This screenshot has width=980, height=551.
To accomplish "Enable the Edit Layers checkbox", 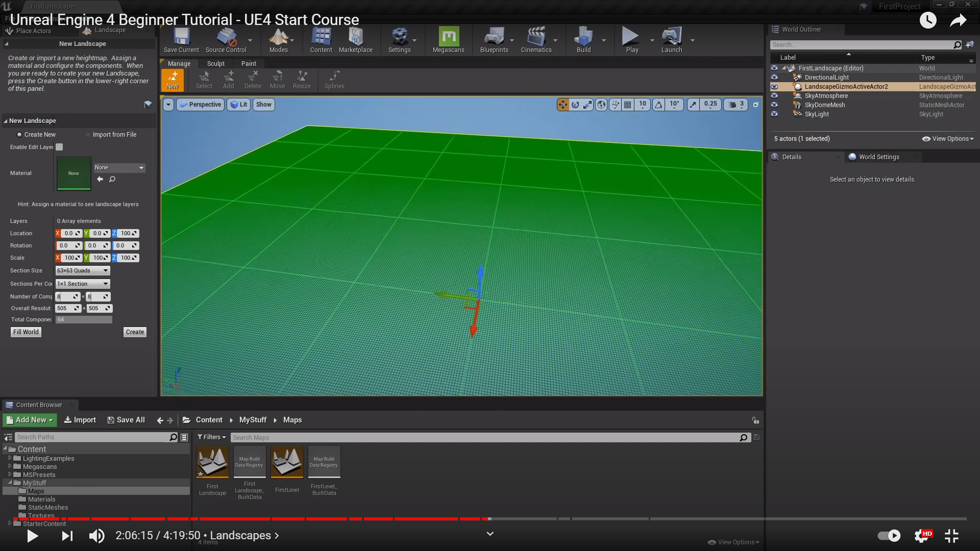I will (x=59, y=147).
